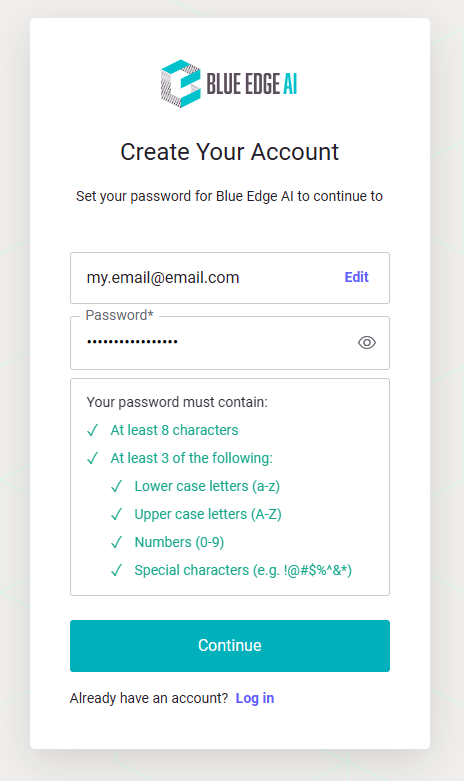Click the Special characters requirement text
464x781 pixels.
click(243, 570)
